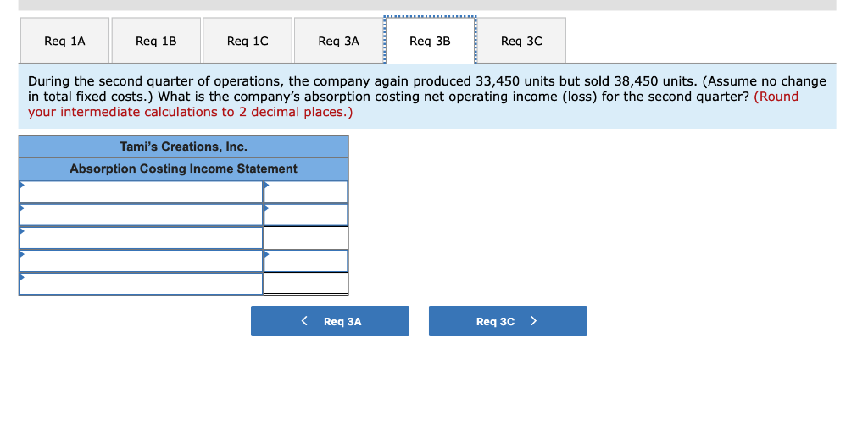The width and height of the screenshot is (868, 421).
Task: Select the Req 3B tab
Action: point(430,41)
